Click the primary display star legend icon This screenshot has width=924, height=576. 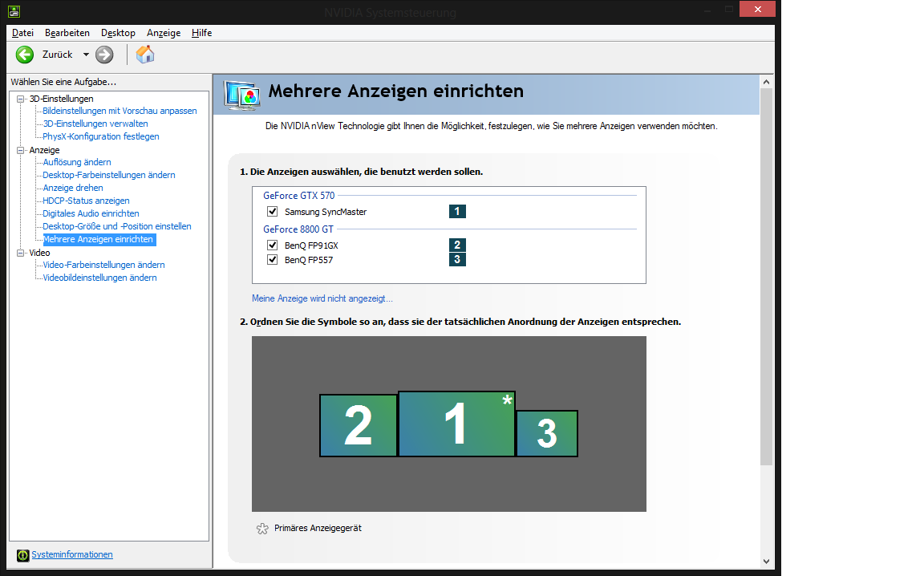point(262,529)
